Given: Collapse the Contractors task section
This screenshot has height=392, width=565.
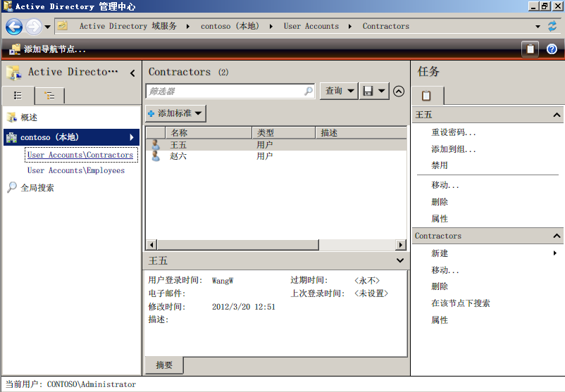Looking at the screenshot, I should [x=557, y=236].
